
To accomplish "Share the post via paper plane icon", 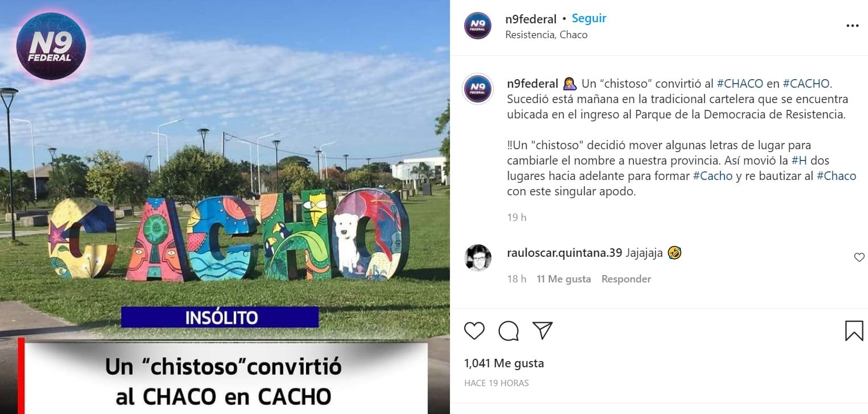I will (543, 331).
